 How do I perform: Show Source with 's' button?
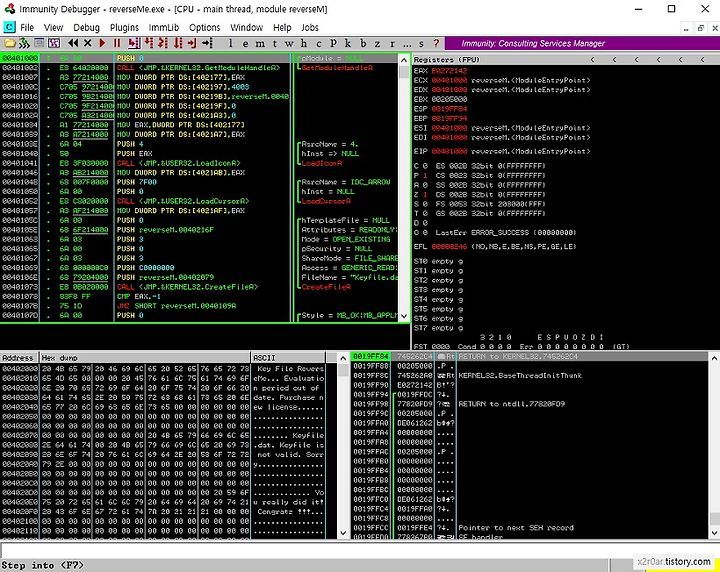point(421,43)
